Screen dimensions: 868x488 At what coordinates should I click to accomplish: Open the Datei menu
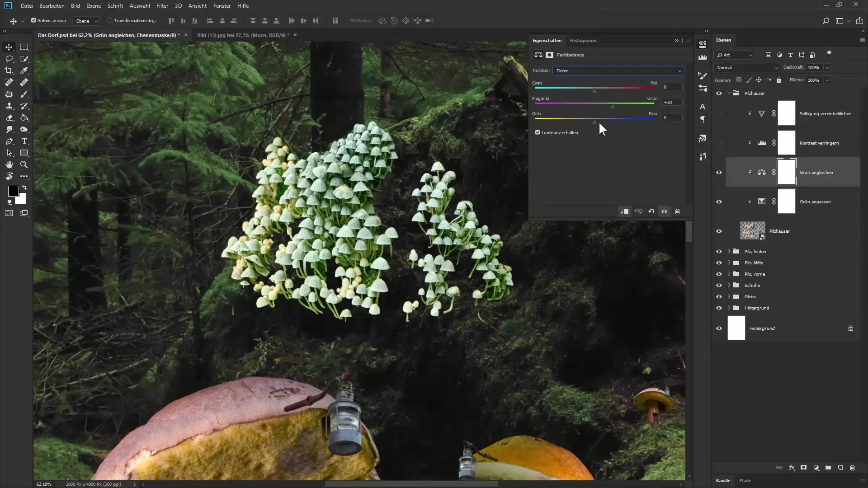(27, 6)
